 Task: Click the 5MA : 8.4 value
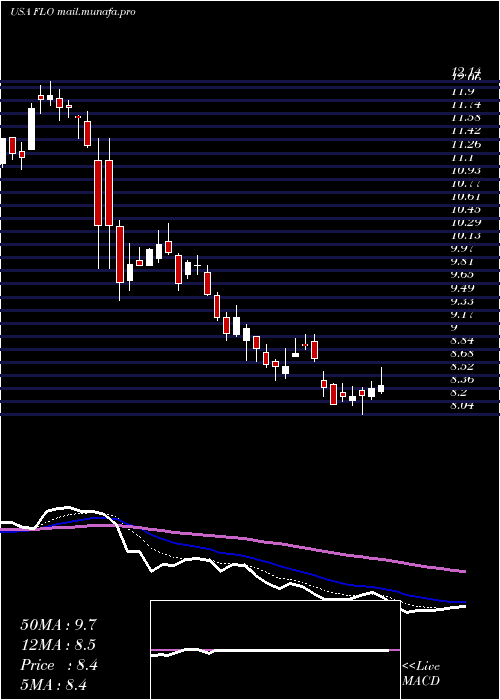click(x=54, y=684)
